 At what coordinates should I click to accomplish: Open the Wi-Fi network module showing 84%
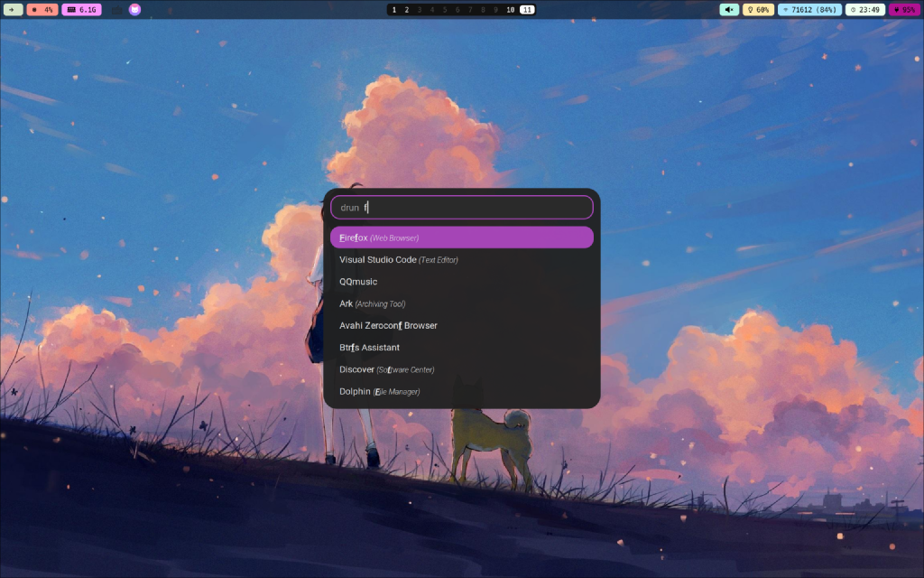tap(809, 9)
